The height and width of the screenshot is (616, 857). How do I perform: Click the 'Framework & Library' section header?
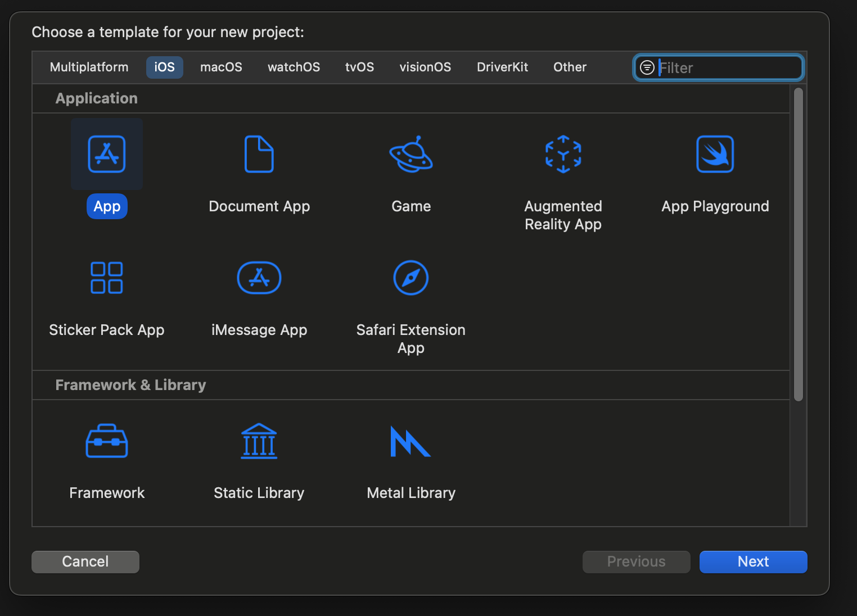pos(130,385)
